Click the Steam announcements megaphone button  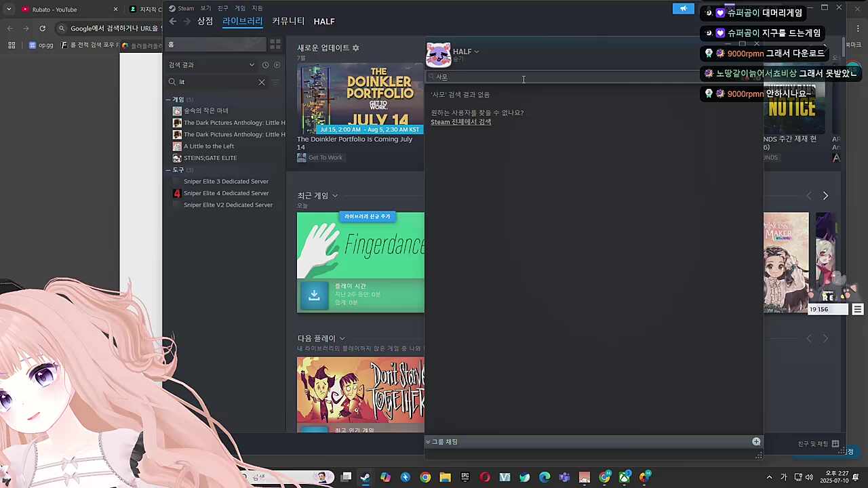coord(684,9)
